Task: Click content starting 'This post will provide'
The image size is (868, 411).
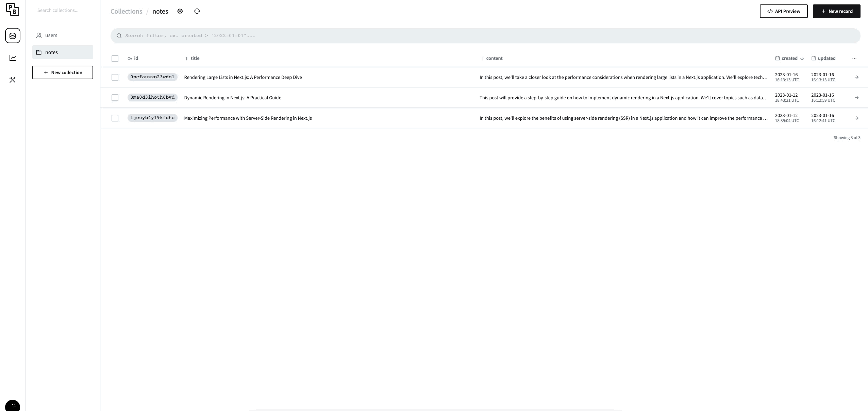Action: [x=623, y=98]
